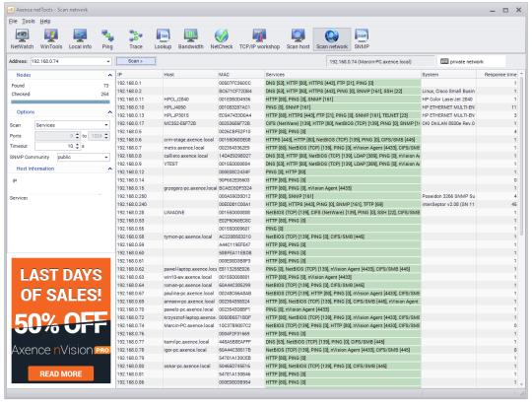This screenshot has width=532, height=406.
Task: Open the TCP/IP workshop tool
Action: click(259, 39)
